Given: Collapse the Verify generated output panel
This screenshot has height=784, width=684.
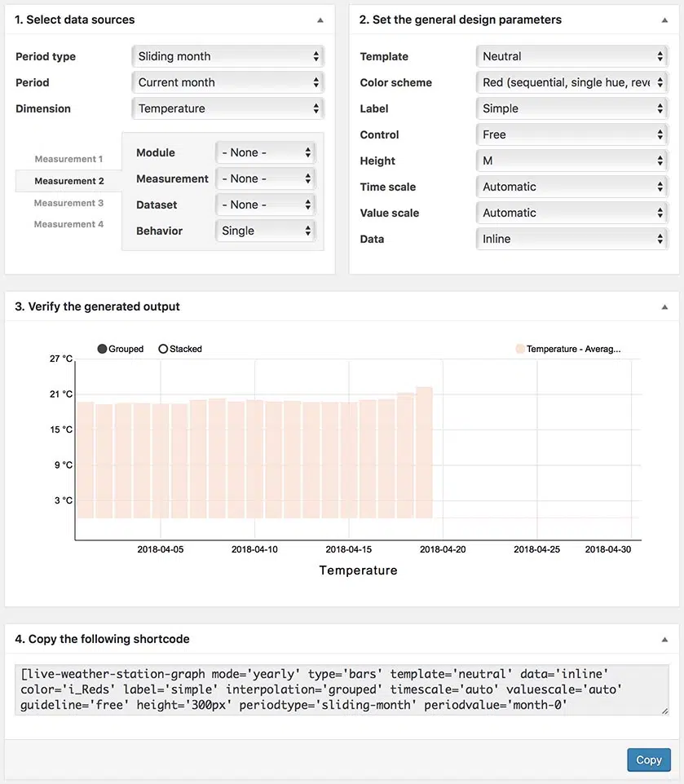Looking at the screenshot, I should coord(664,307).
